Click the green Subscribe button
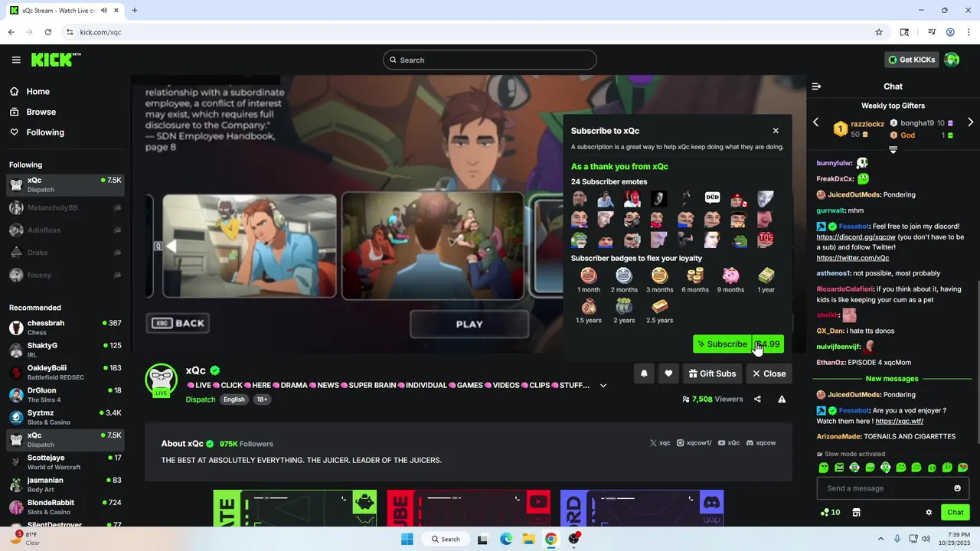Viewport: 980px width, 551px height. click(738, 344)
